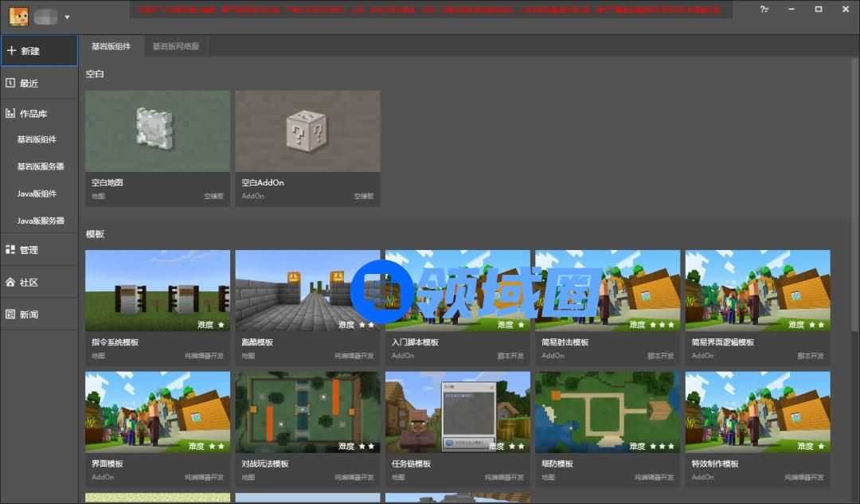Expand the account dropdown arrow

point(67,17)
